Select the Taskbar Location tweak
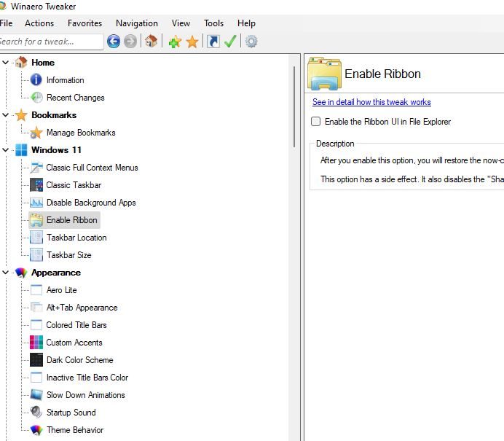The image size is (504, 441). (x=76, y=238)
